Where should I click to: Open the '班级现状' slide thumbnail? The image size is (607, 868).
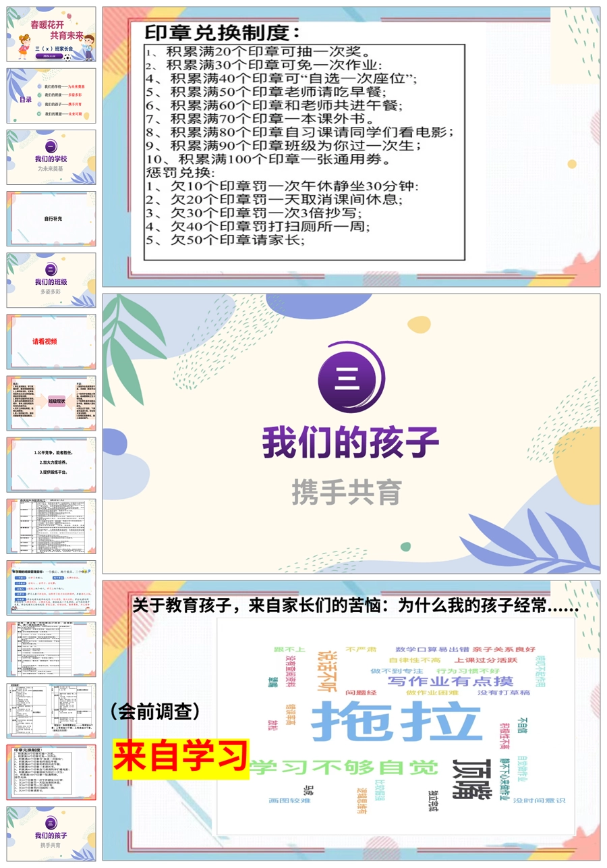pyautogui.click(x=51, y=403)
